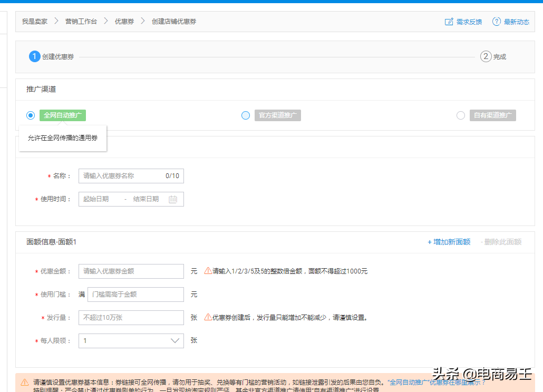Screen dimensions: 543x392
Task: Click 创建店铺优惠券 breadcrumb
Action: click(x=174, y=22)
